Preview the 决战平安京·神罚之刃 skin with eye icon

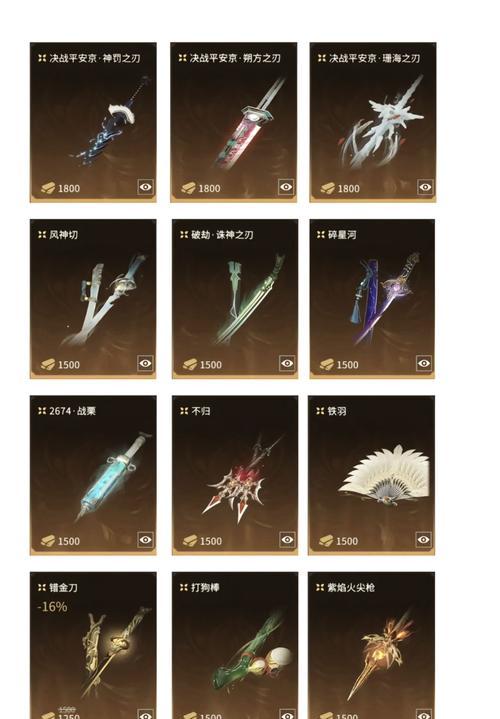145,187
